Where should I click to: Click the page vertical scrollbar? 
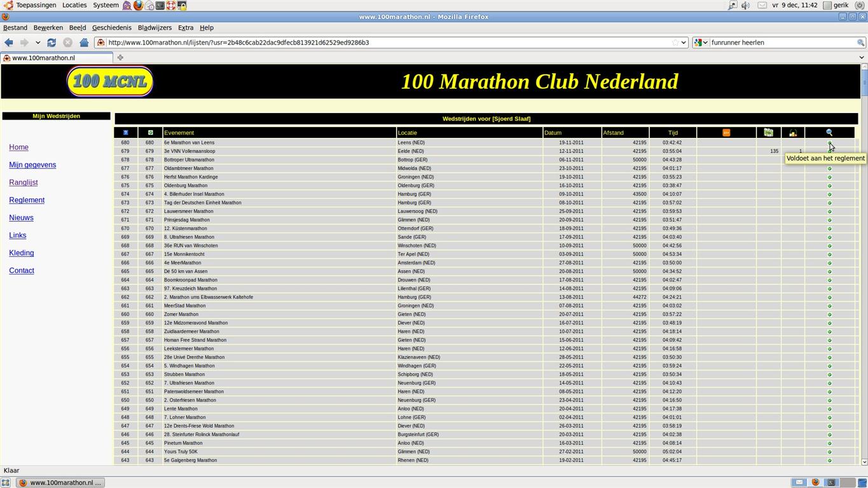tap(864, 265)
